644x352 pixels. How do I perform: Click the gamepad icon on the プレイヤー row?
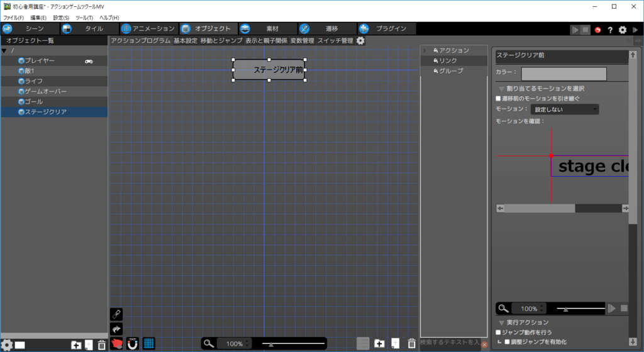[x=89, y=61]
